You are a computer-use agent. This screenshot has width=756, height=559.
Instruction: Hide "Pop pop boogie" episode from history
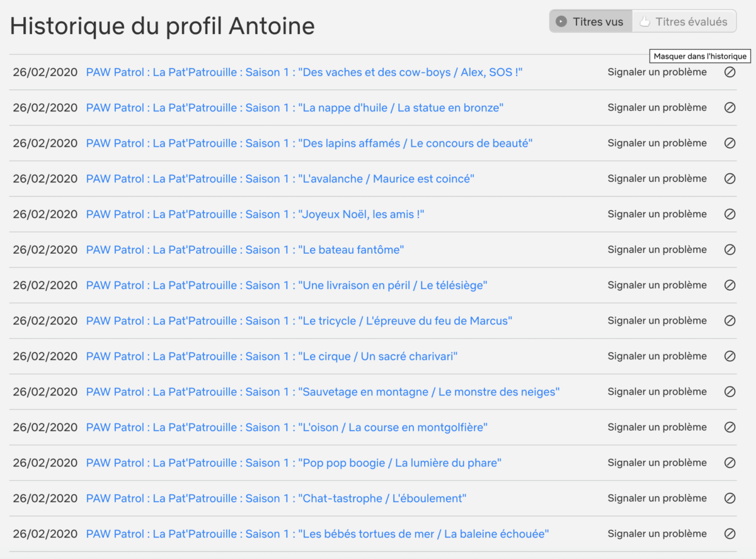coord(730,463)
